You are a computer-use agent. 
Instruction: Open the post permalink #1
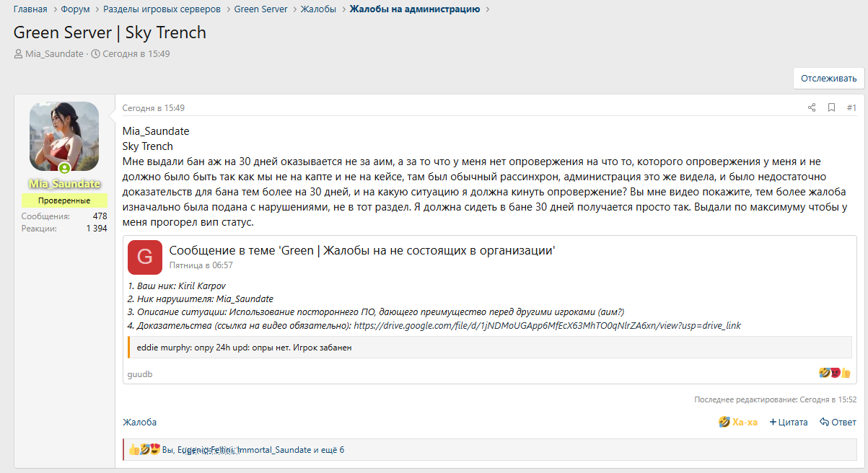(x=851, y=107)
